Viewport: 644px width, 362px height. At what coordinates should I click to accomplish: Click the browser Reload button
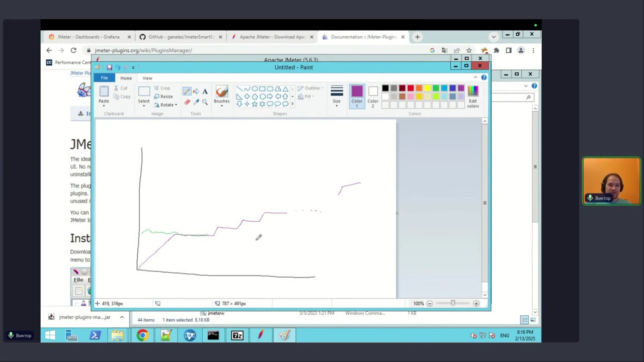pos(73,50)
